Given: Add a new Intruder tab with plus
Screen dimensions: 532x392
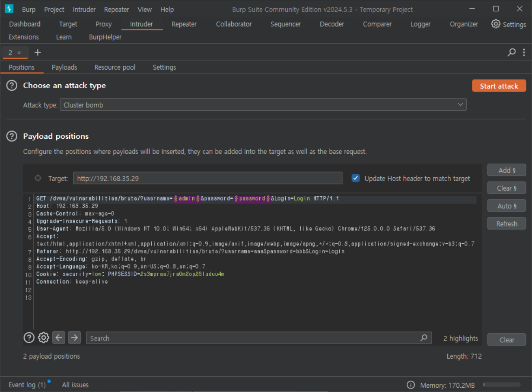Looking at the screenshot, I should pyautogui.click(x=38, y=52).
